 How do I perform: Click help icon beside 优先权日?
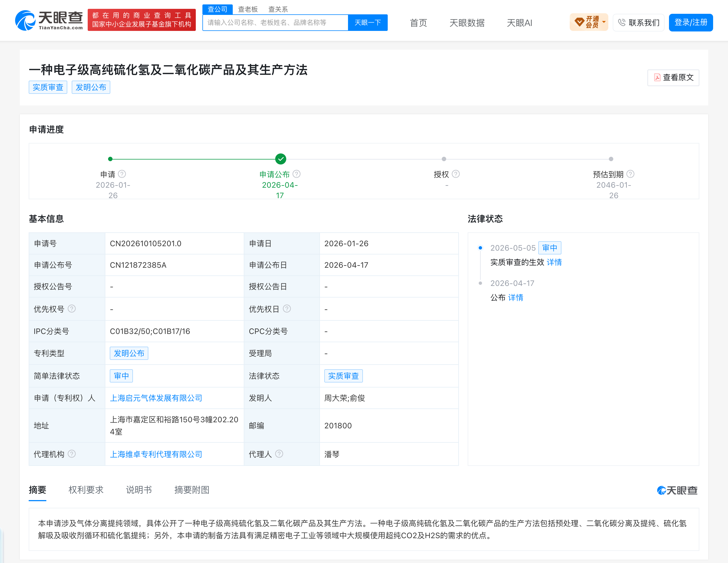pyautogui.click(x=287, y=309)
